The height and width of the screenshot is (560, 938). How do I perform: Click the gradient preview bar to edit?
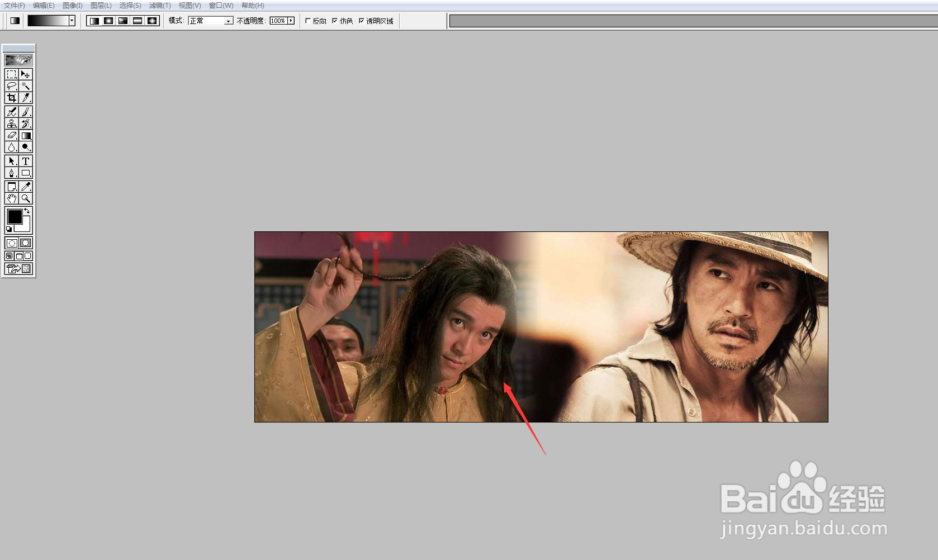[x=49, y=21]
